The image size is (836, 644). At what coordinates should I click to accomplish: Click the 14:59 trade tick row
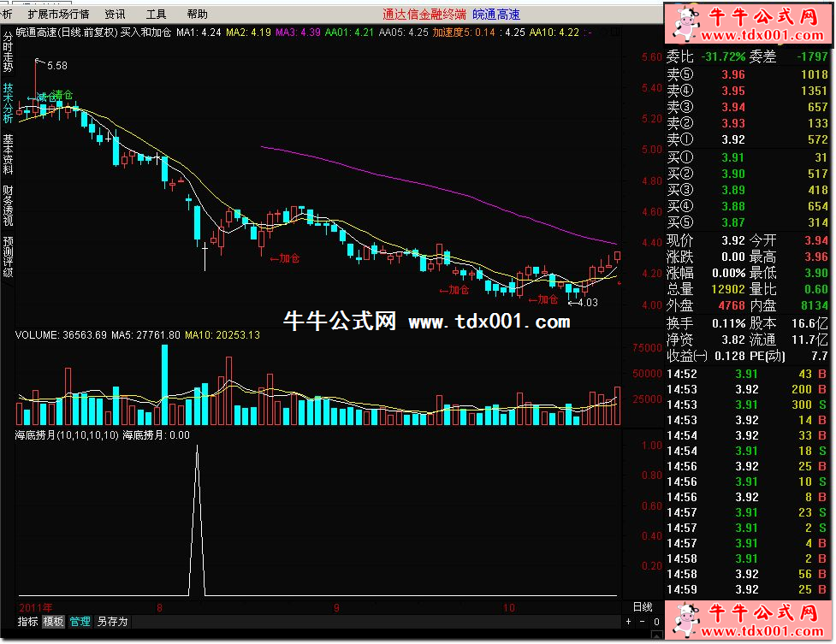746,589
